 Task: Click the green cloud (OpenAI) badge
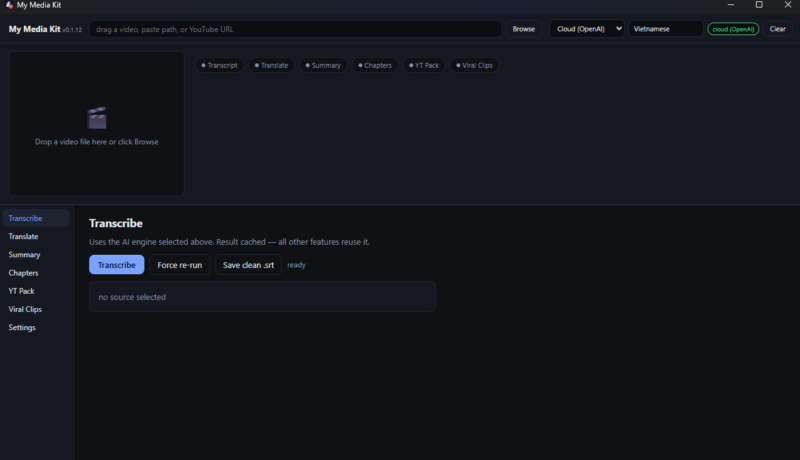pos(733,29)
